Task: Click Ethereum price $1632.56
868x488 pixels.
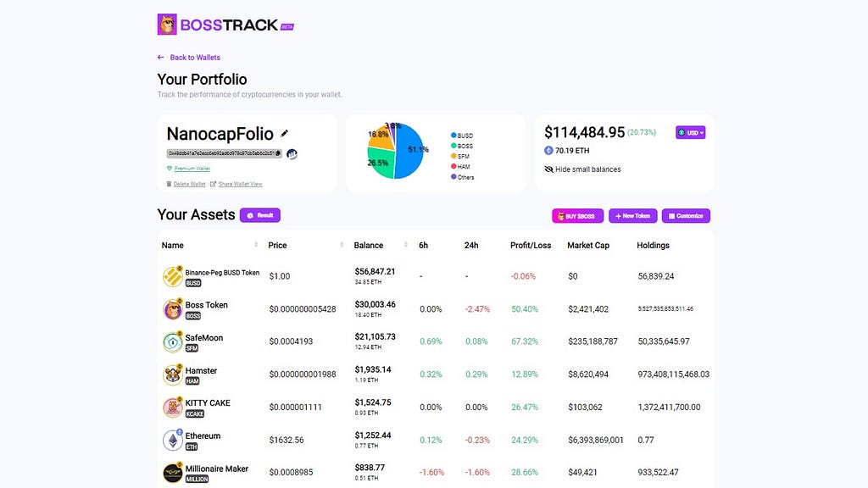Action: click(287, 440)
